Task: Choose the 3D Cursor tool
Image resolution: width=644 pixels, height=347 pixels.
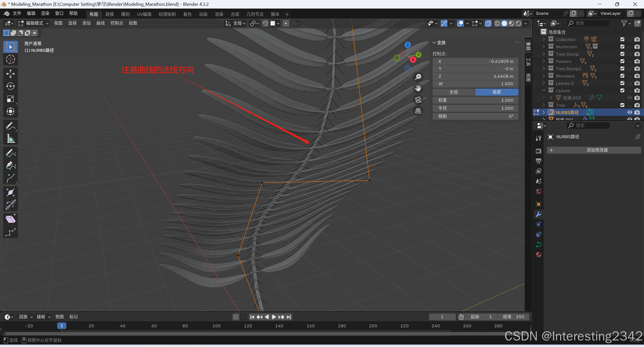Action: [x=10, y=59]
